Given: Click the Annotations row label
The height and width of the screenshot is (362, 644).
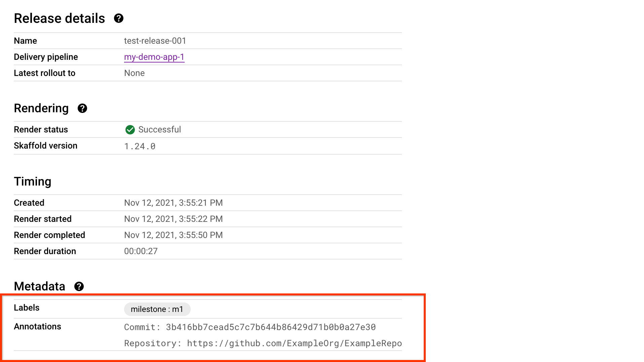Looking at the screenshot, I should tap(37, 326).
